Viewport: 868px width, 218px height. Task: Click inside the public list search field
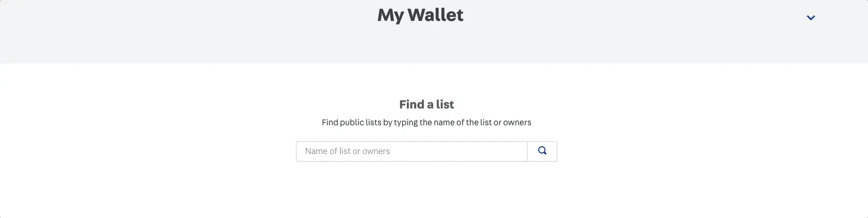411,151
